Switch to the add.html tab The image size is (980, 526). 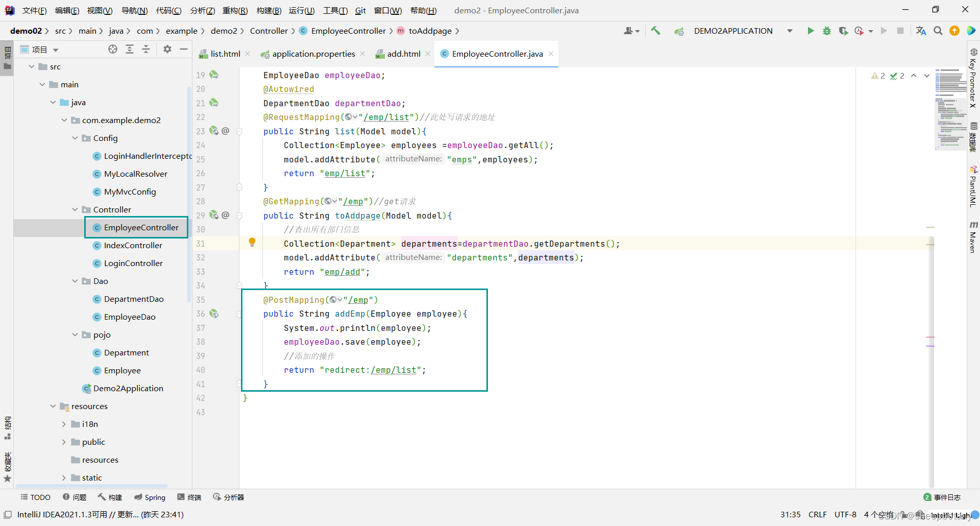[x=404, y=54]
